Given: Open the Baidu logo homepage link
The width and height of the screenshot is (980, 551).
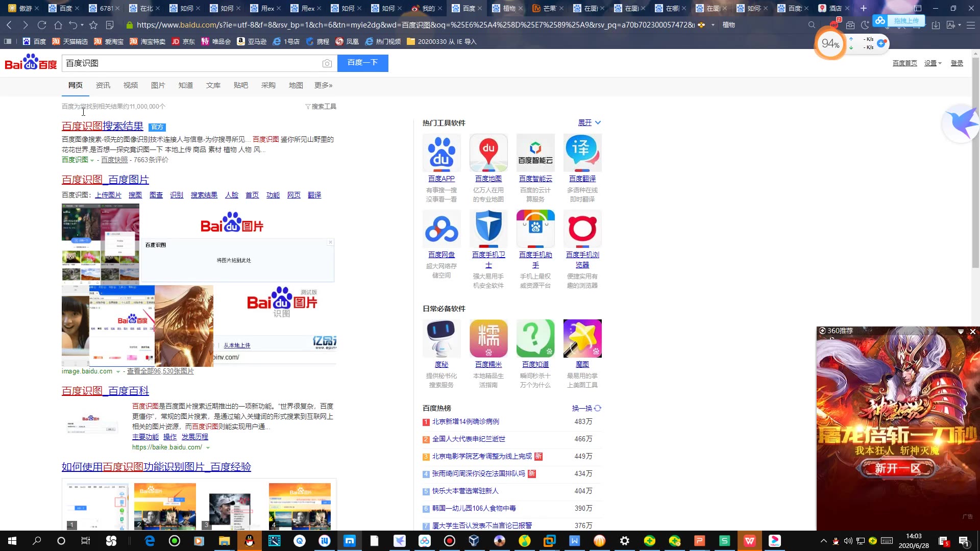Looking at the screenshot, I should [31, 62].
